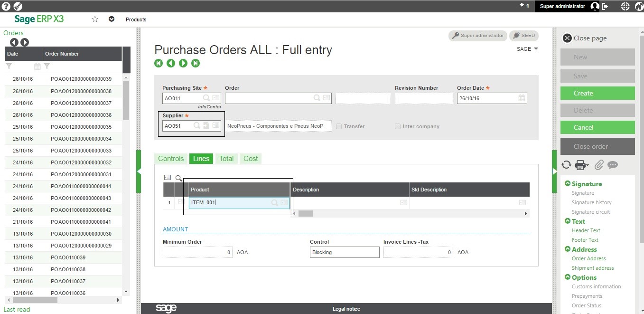The image size is (644, 314).
Task: Click the refresh icon in right panel
Action: pos(566,165)
